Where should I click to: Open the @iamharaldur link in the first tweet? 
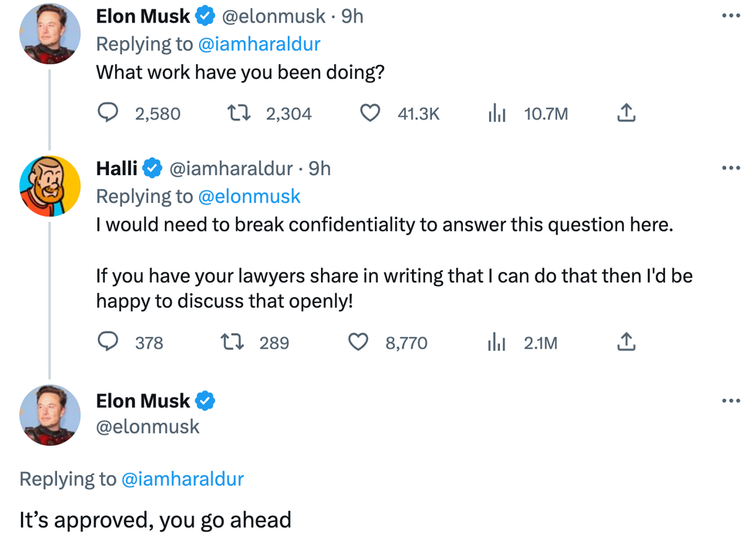click(259, 44)
